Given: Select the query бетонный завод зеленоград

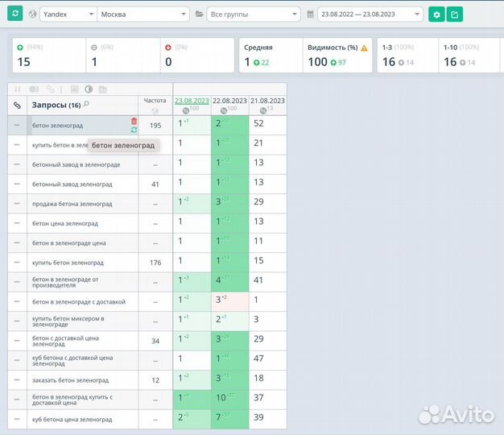Looking at the screenshot, I should tap(72, 184).
